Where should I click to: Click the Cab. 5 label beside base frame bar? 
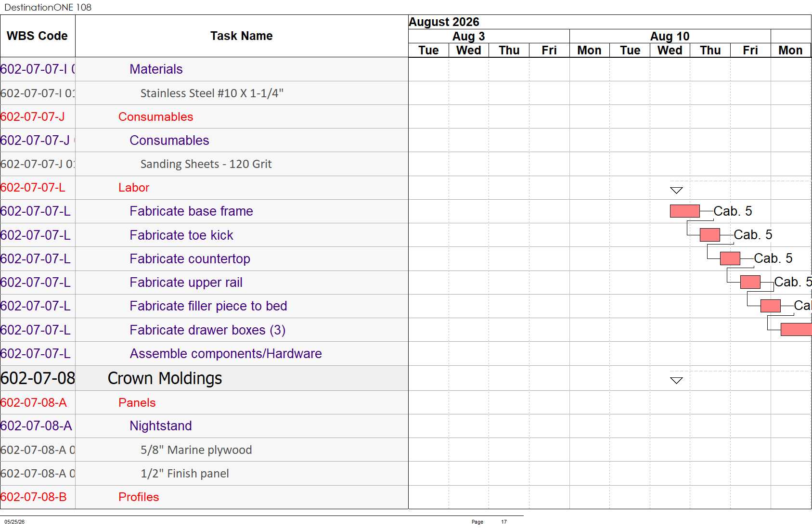733,211
